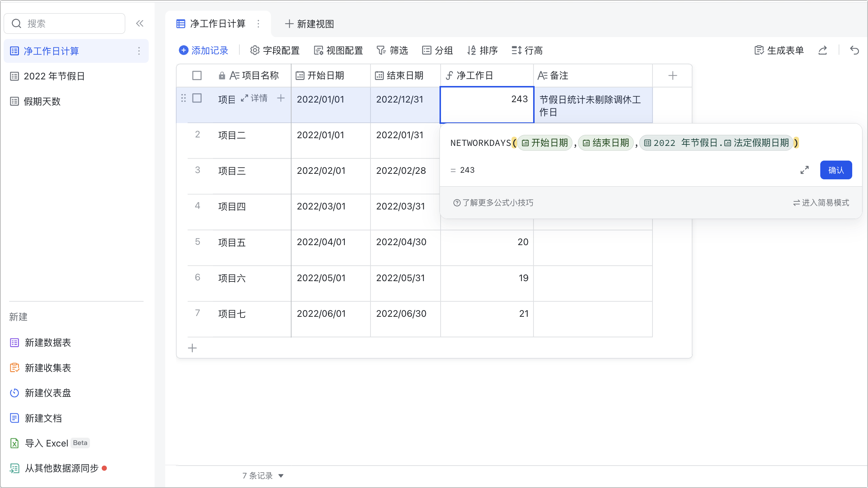
Task: Click the 行高 row height icon
Action: [x=517, y=50]
